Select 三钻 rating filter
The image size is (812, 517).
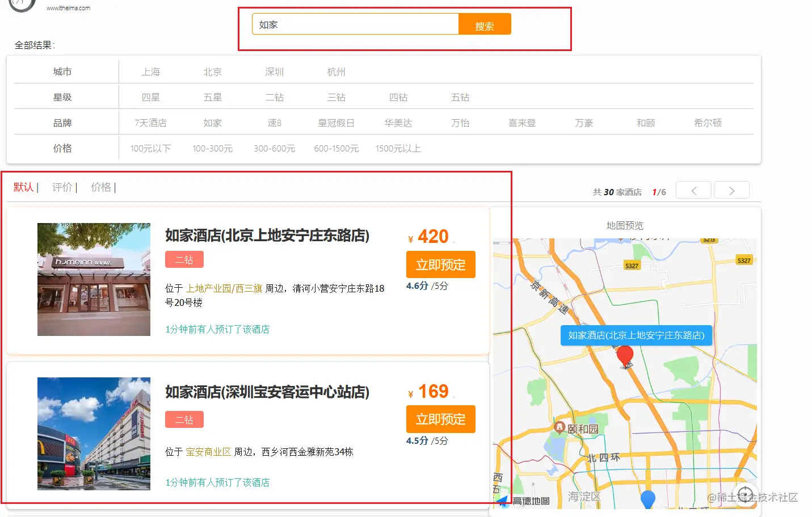(336, 98)
